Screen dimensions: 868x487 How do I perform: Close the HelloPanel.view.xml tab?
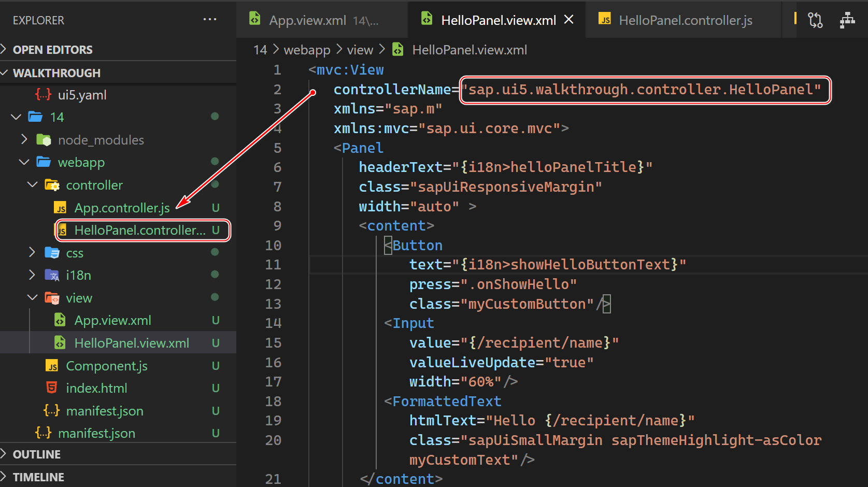click(568, 19)
